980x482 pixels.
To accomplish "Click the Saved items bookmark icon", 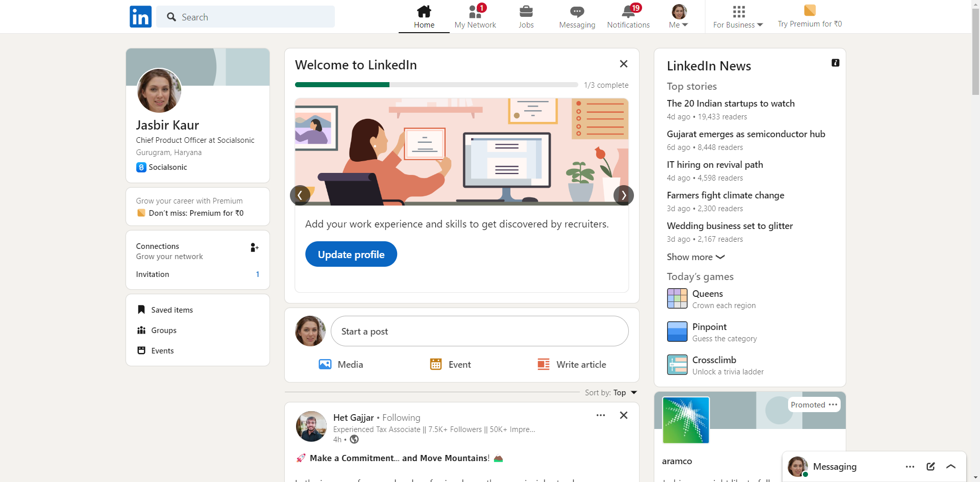I will point(141,310).
